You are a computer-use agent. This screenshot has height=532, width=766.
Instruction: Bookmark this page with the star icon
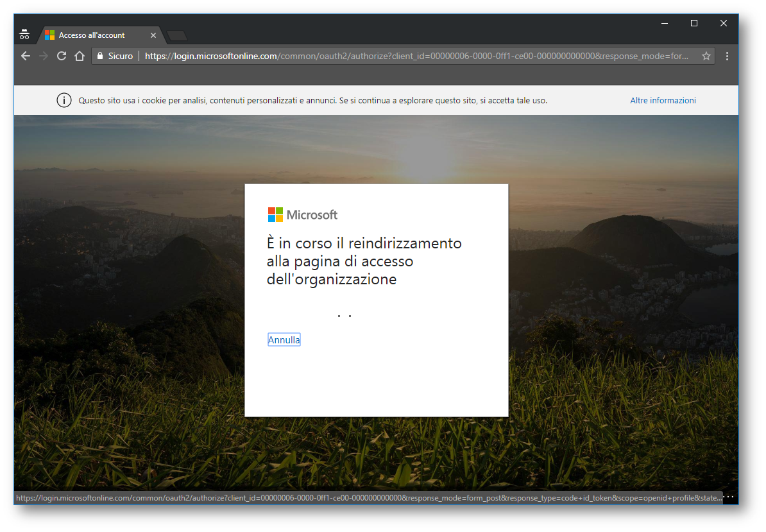pos(706,56)
